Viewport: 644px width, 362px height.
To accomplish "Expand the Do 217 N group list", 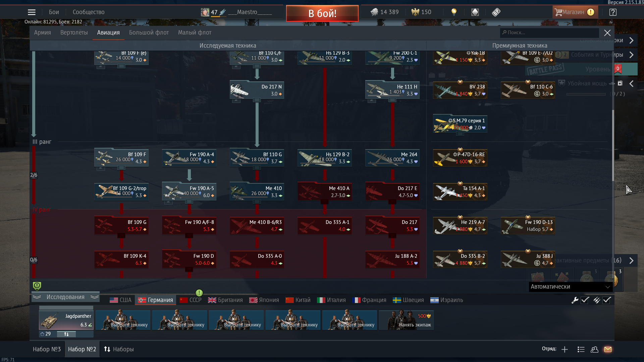I will 257,100.
